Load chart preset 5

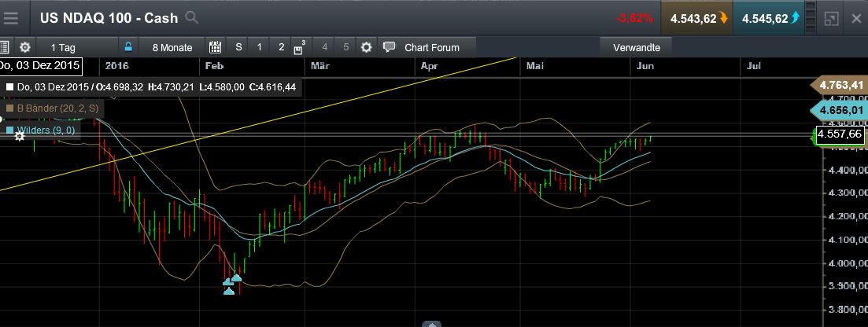346,47
